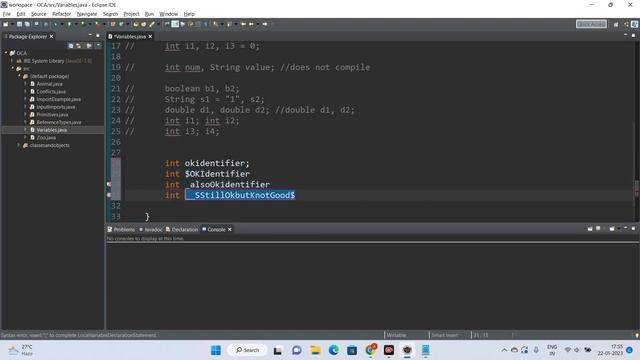
Task: Click Open Console icon in Console toolbar
Action: click(612, 229)
